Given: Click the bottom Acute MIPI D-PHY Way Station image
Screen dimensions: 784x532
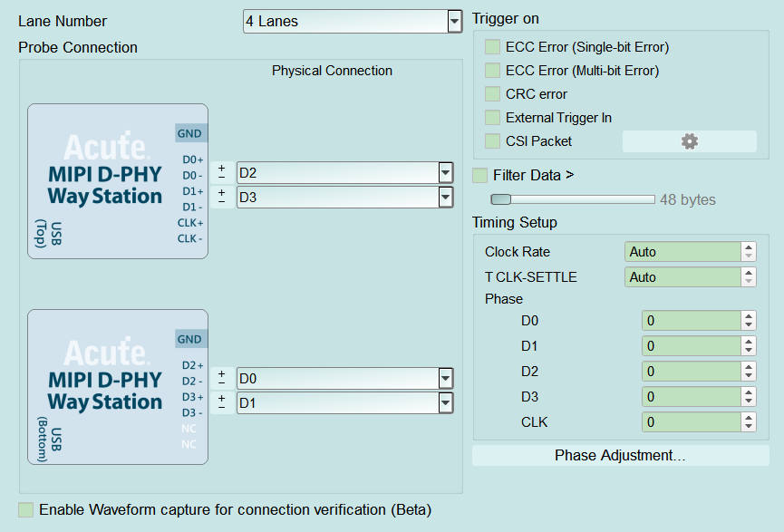Looking at the screenshot, I should [118, 387].
